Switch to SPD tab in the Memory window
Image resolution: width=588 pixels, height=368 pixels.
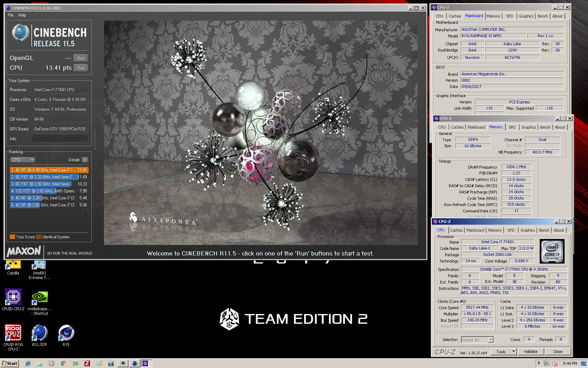pos(512,127)
